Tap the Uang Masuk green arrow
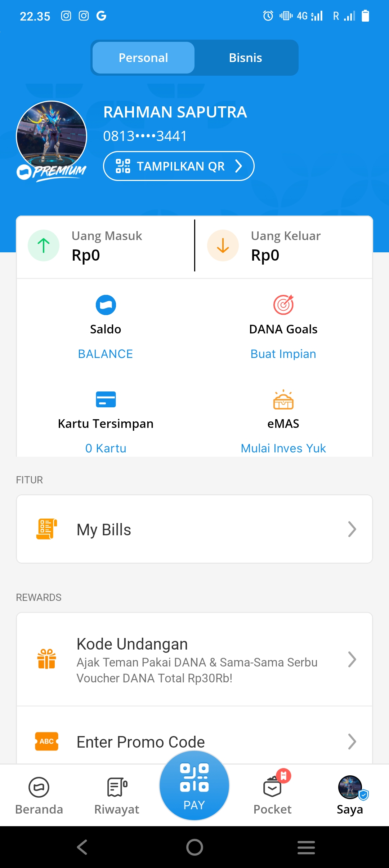 (x=44, y=245)
